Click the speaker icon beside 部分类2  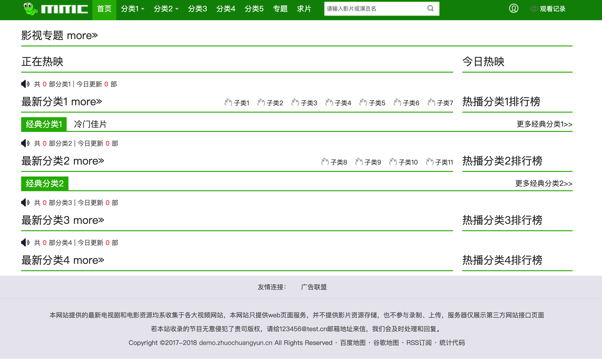point(25,143)
